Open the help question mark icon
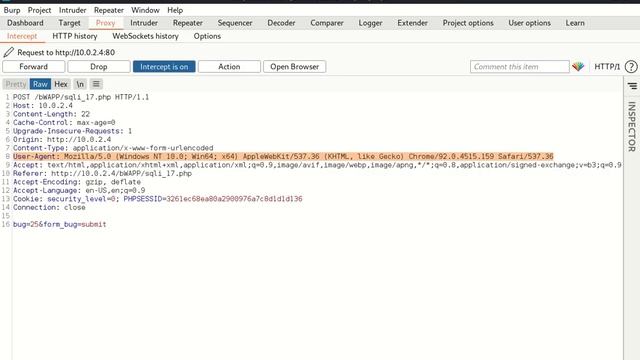Image resolution: width=640 pixels, height=360 pixels. (x=631, y=67)
